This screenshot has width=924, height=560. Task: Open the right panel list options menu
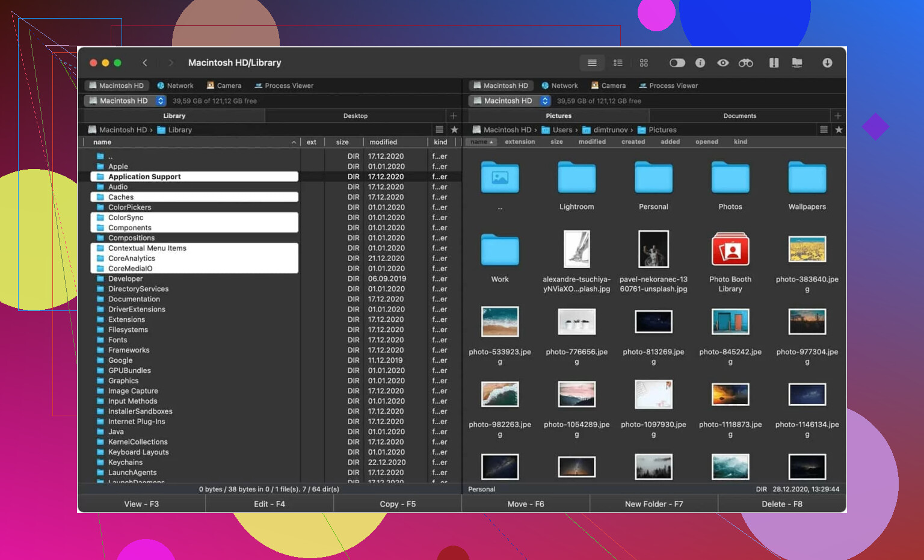[824, 130]
